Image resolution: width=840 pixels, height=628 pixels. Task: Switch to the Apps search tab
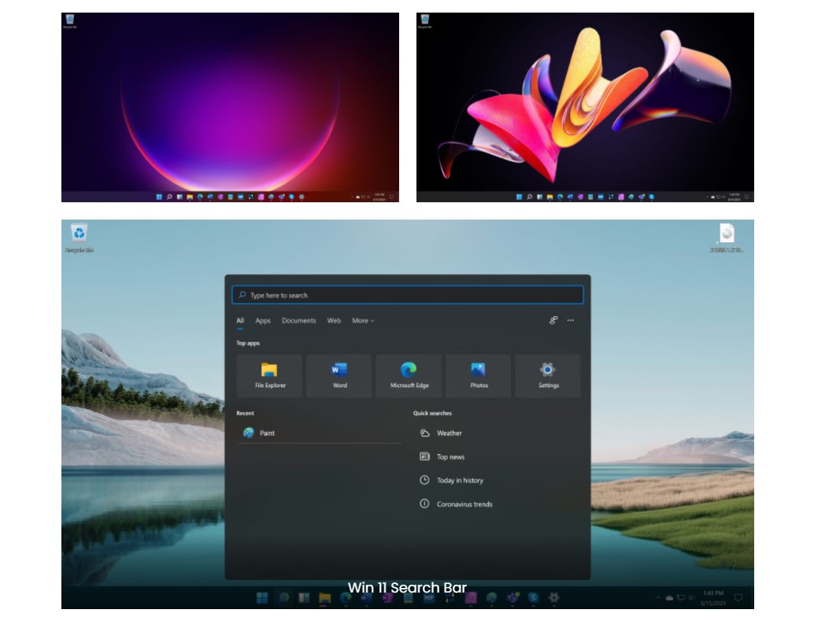pyautogui.click(x=263, y=320)
